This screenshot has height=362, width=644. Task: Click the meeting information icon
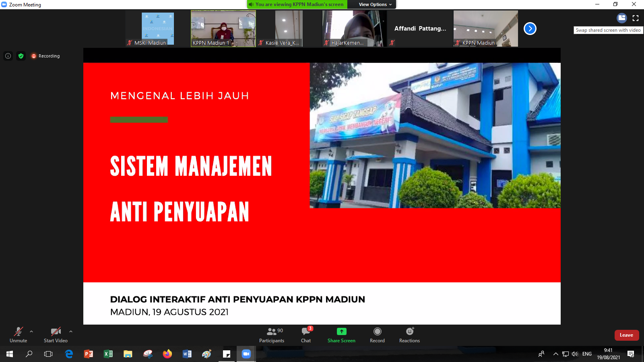[8, 56]
